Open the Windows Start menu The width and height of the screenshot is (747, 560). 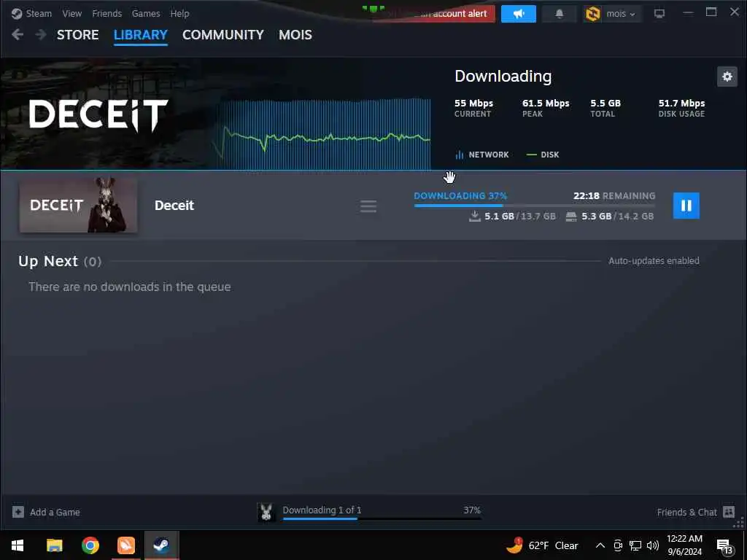pyautogui.click(x=18, y=545)
